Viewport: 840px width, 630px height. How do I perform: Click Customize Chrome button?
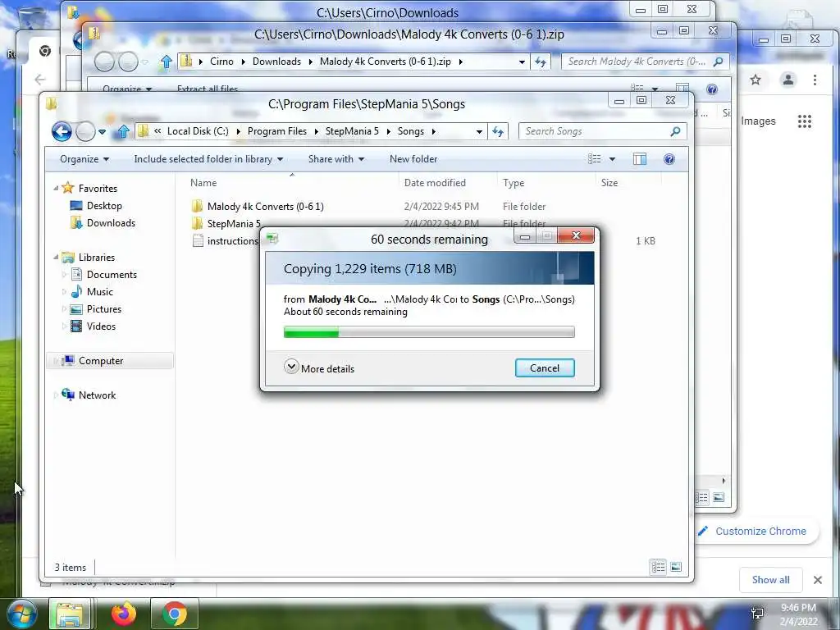(x=759, y=531)
